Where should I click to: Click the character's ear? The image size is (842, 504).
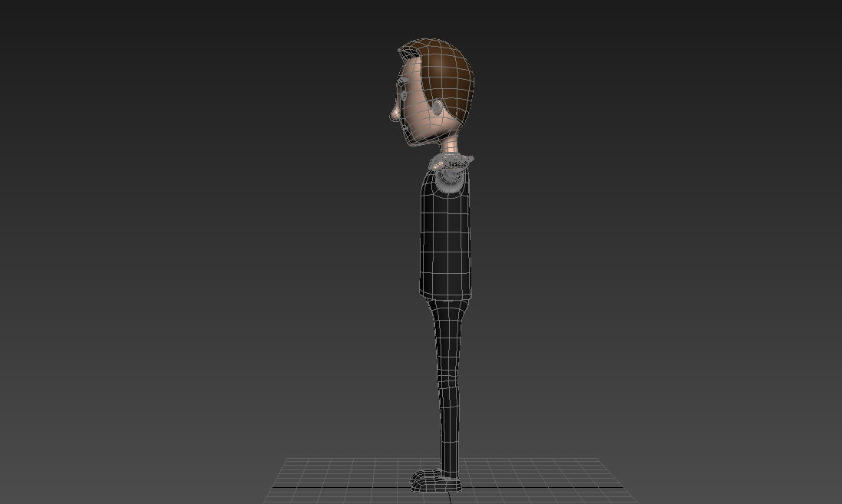point(437,107)
